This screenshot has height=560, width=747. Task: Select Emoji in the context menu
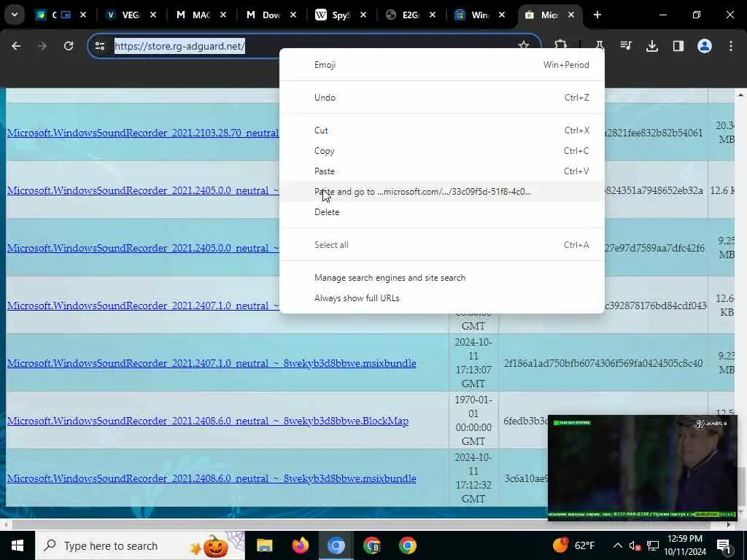[x=442, y=65]
